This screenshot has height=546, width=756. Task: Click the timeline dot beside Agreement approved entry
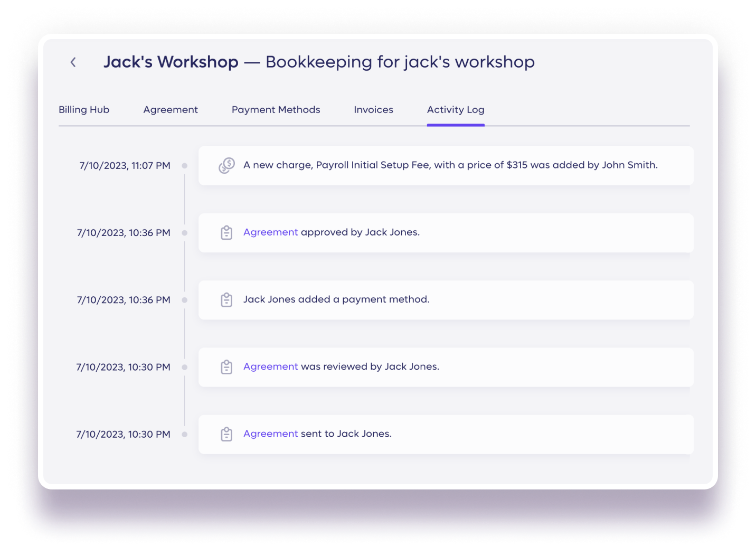coord(185,233)
